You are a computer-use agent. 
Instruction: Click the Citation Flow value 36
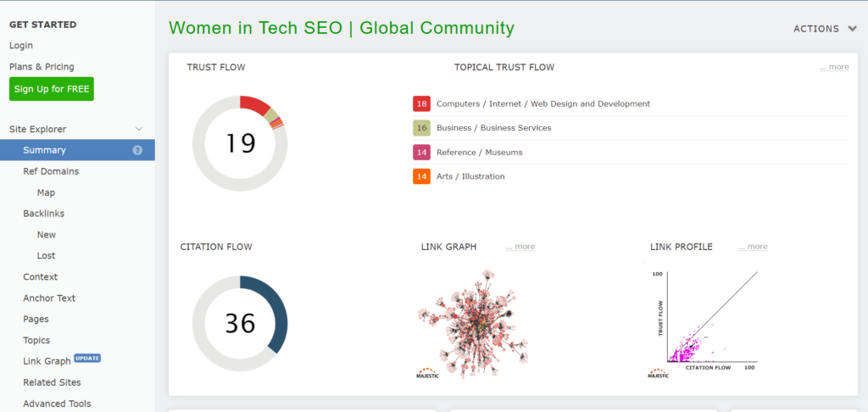pos(240,323)
